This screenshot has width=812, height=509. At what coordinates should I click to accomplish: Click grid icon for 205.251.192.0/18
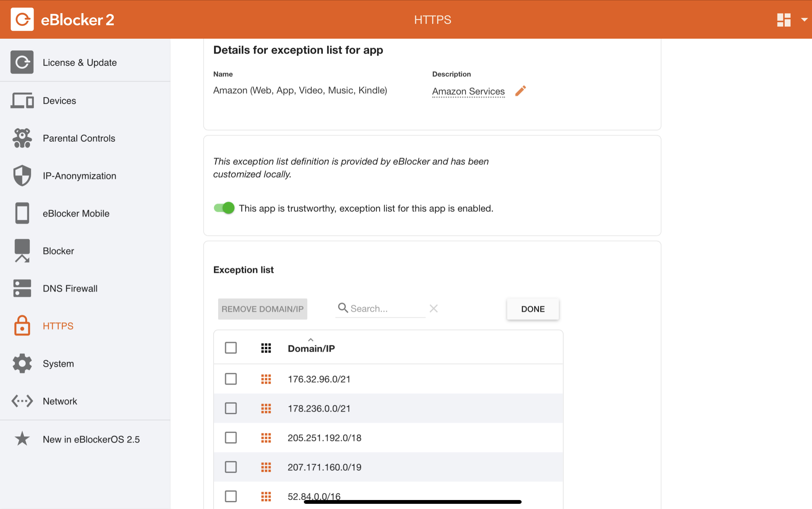point(266,438)
